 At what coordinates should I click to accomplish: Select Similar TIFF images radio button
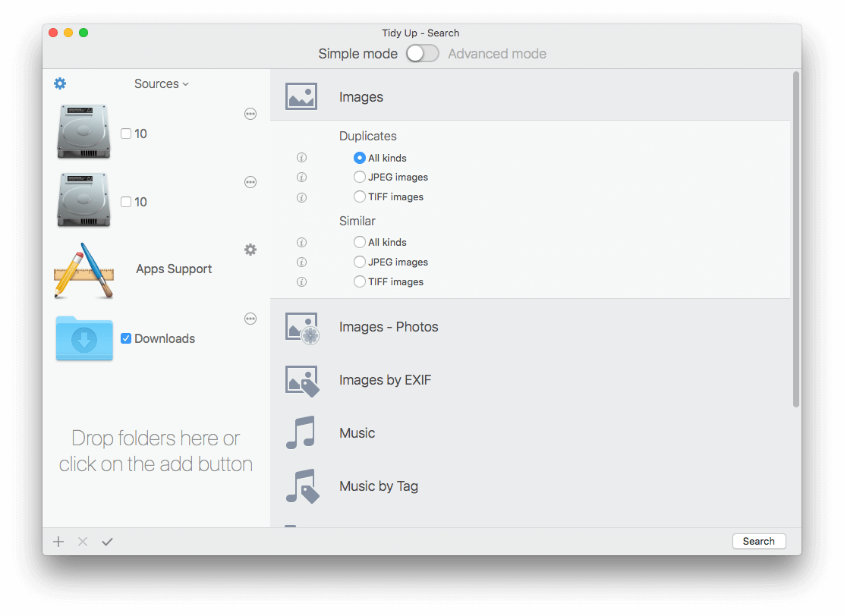[x=360, y=281]
